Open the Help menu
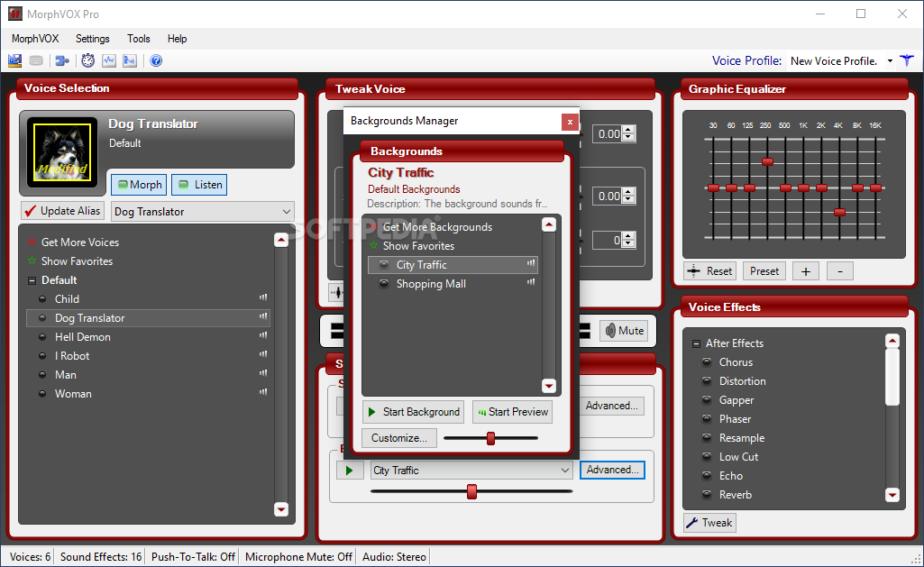 (x=177, y=39)
